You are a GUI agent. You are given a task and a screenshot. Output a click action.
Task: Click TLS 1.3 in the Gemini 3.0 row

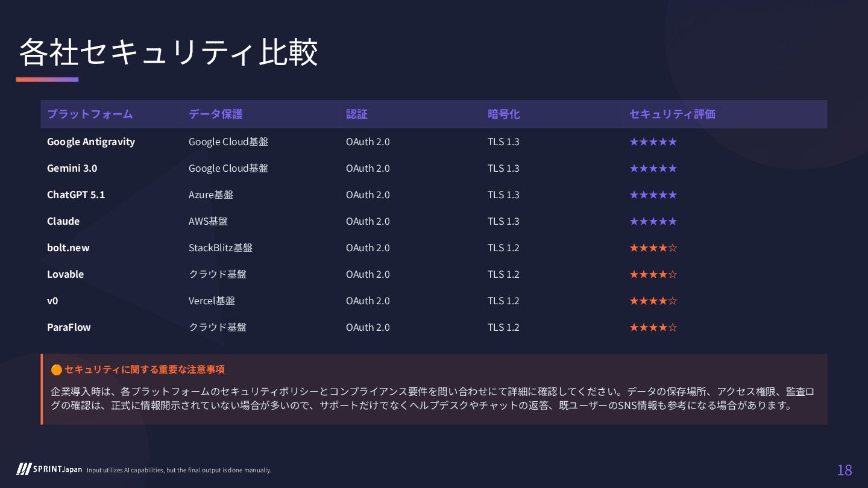point(503,168)
